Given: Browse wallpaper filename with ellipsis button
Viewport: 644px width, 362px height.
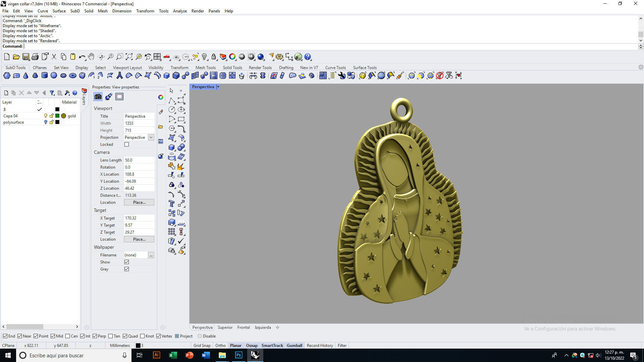Looking at the screenshot, I should coord(151,255).
